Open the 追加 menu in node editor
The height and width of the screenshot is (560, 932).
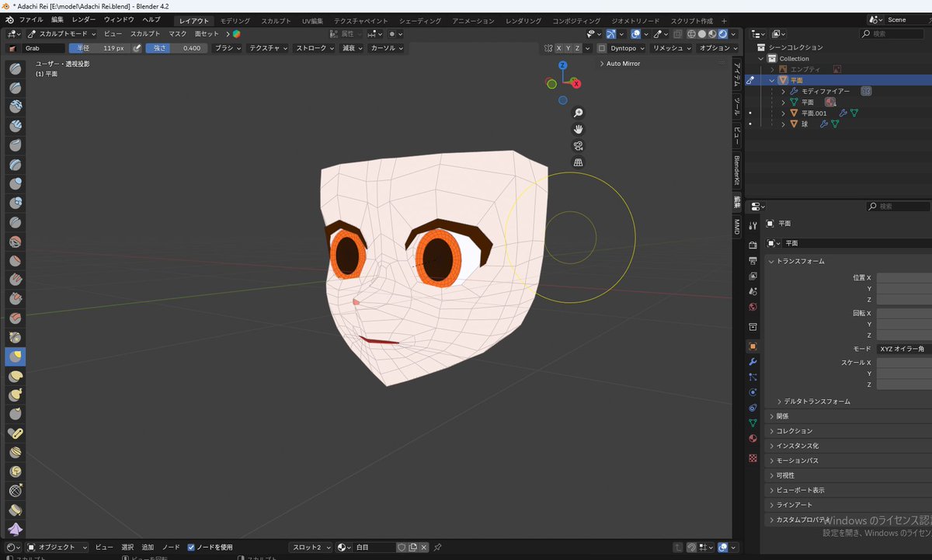[148, 547]
